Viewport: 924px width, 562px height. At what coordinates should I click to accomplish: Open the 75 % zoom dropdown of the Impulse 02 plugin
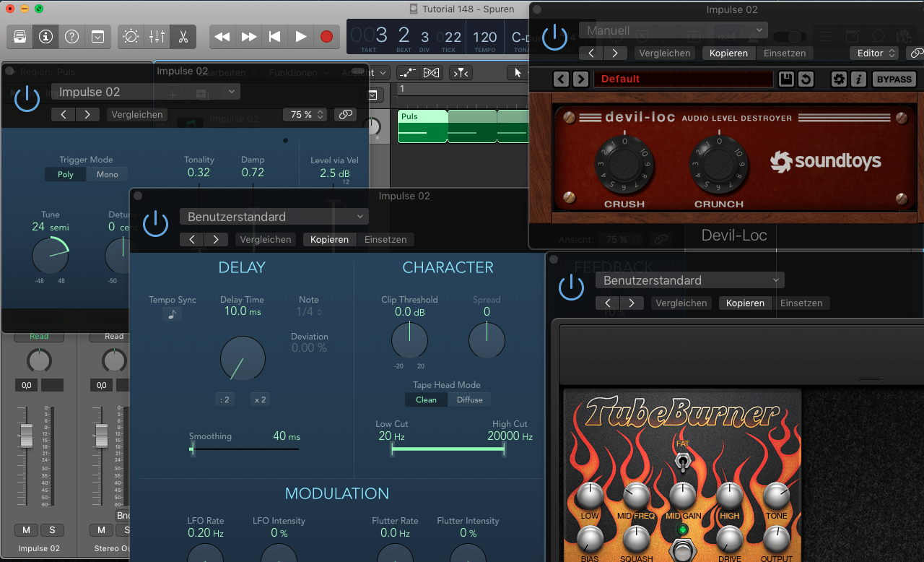tap(306, 114)
